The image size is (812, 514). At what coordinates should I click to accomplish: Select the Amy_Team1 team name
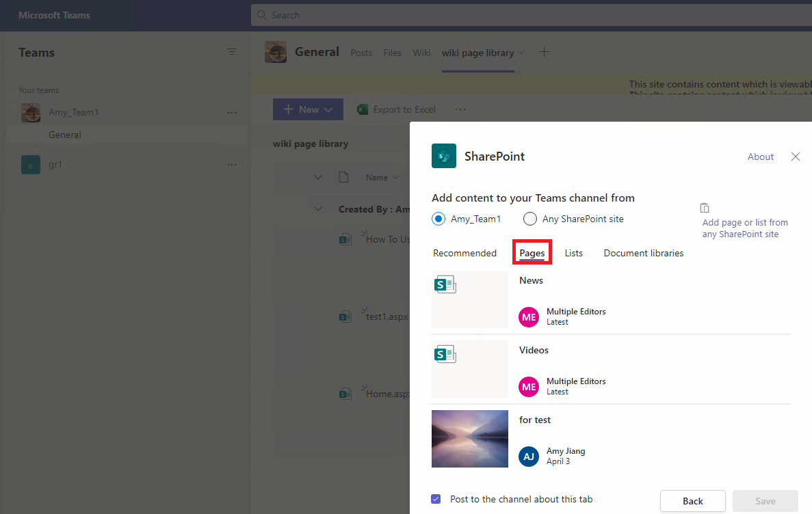[x=73, y=112]
